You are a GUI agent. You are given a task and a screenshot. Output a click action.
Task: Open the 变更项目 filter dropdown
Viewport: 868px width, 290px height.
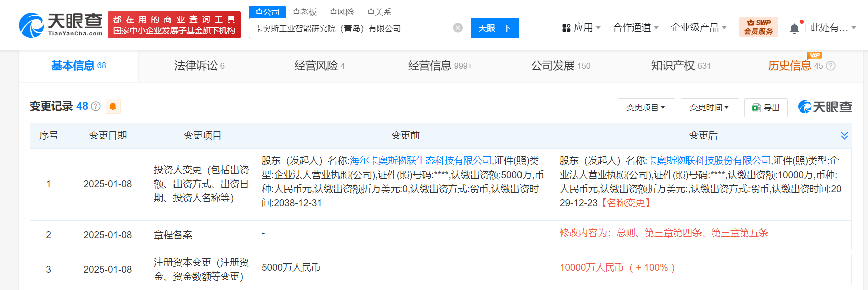[646, 108]
